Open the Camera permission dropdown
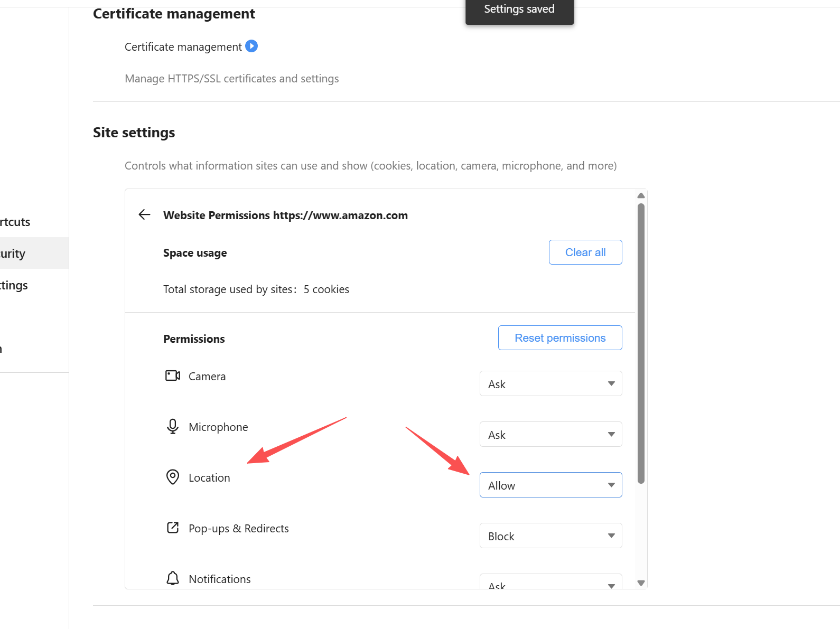The height and width of the screenshot is (629, 840). coord(550,383)
